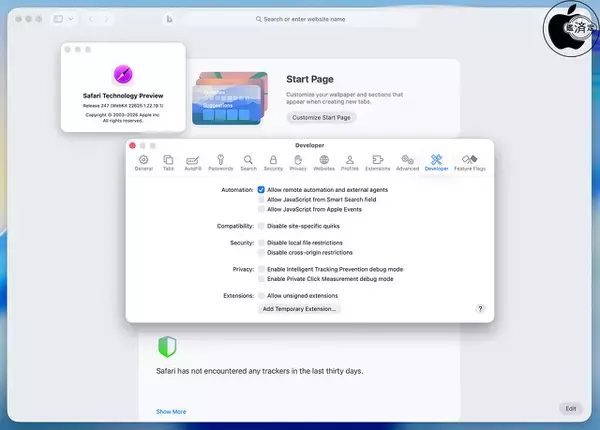The height and width of the screenshot is (430, 600).
Task: Go back with the toolbar back arrow
Action: pyautogui.click(x=91, y=19)
